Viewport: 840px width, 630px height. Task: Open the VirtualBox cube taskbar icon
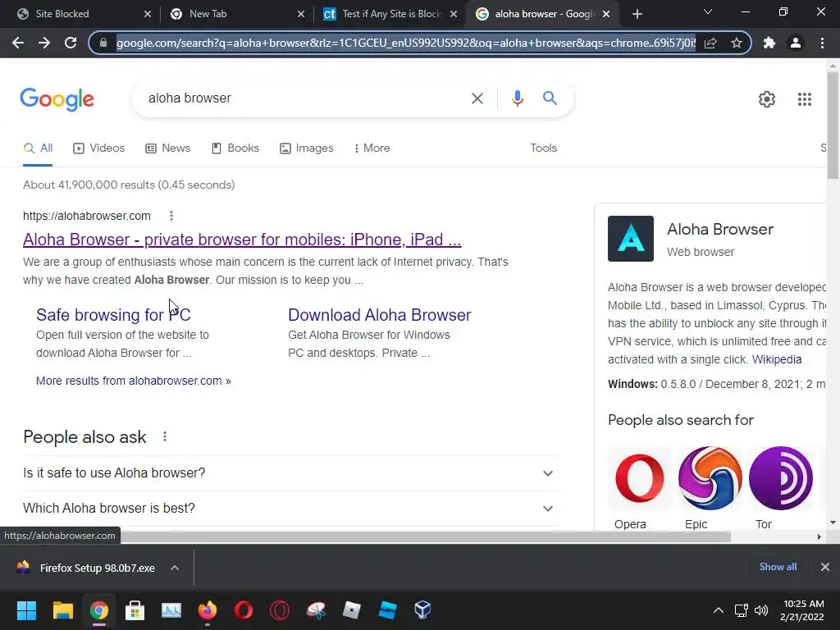422,610
